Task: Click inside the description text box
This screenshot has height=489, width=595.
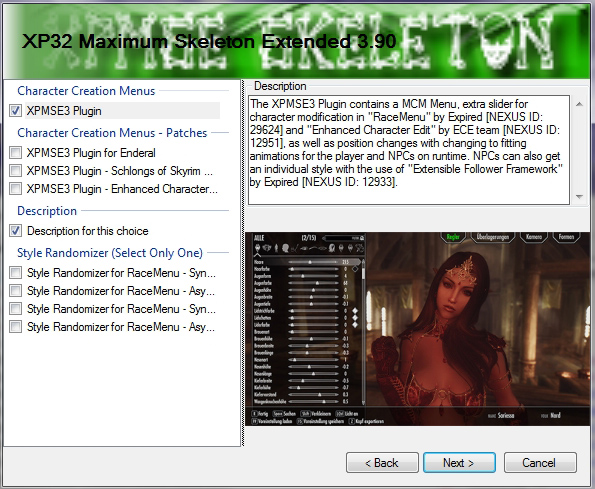Action: click(x=409, y=150)
